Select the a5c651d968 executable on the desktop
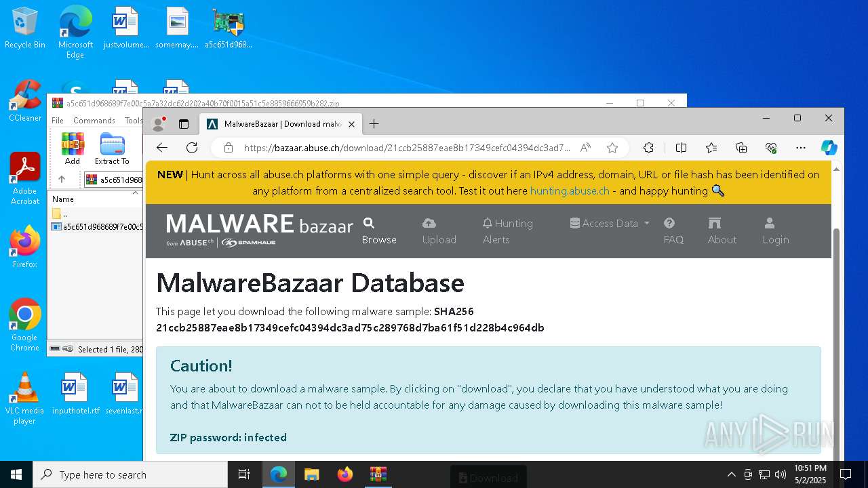This screenshot has width=868, height=488. pos(228,28)
